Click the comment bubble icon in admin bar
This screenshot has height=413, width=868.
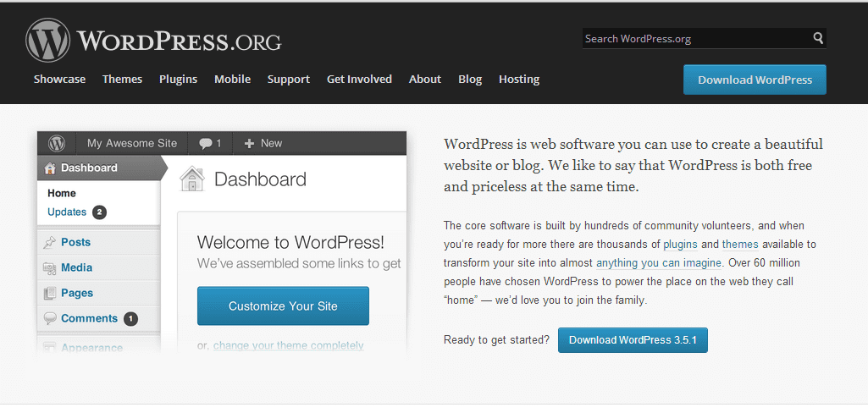(206, 144)
